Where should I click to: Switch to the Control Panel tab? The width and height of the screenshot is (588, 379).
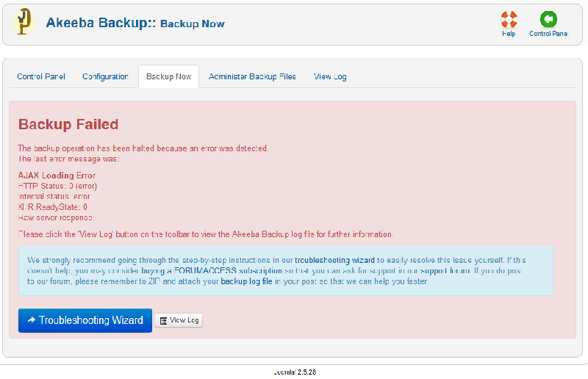point(41,76)
